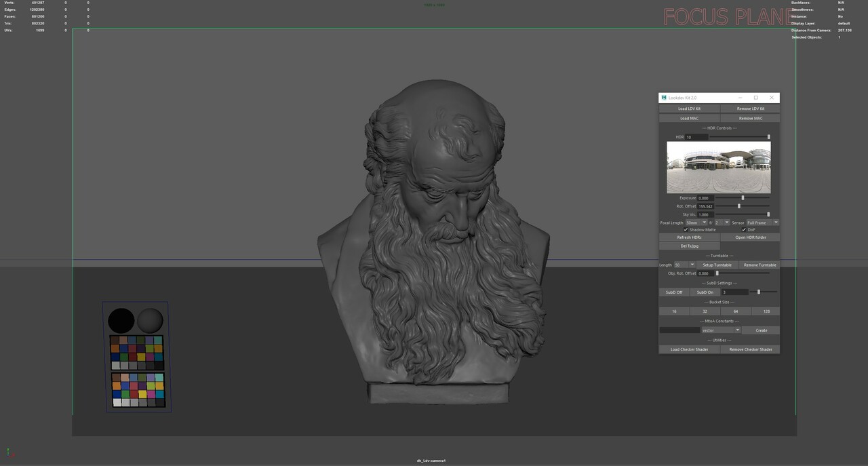The image size is (868, 466).
Task: Open the turntable Length dropdown
Action: click(684, 265)
